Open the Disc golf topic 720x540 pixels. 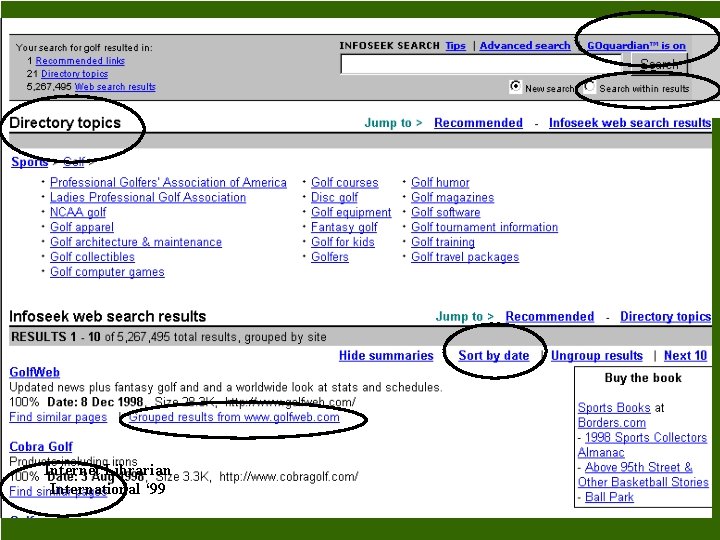[334, 197]
